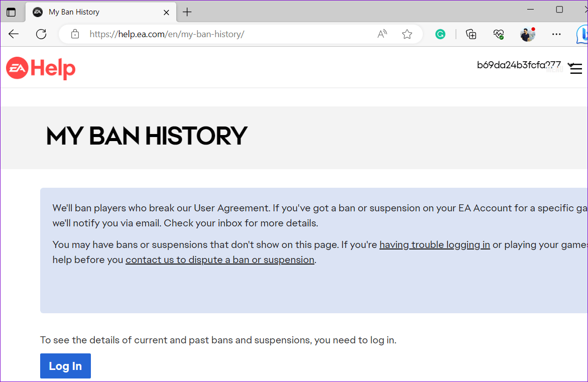Image resolution: width=588 pixels, height=382 pixels.
Task: Click the Log In button
Action: click(65, 366)
